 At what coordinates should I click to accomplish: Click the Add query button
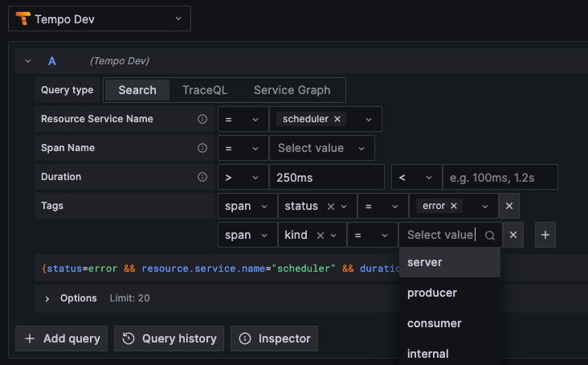click(63, 338)
